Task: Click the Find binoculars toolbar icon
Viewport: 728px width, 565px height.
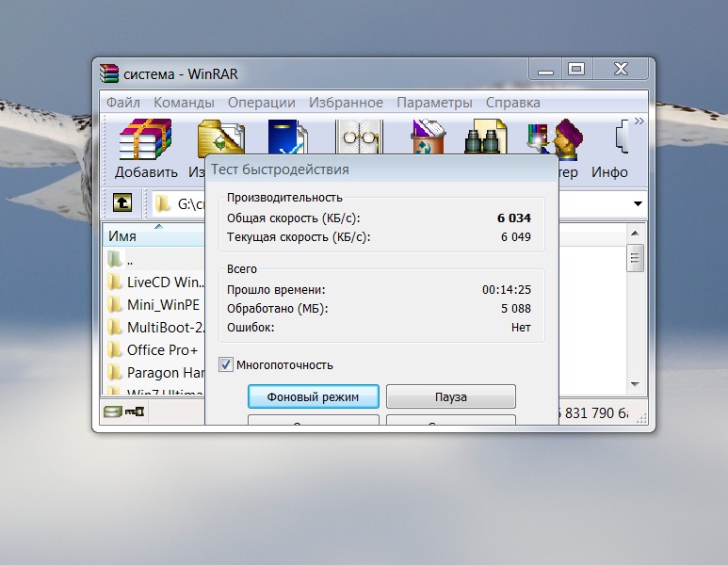Action: [486, 137]
